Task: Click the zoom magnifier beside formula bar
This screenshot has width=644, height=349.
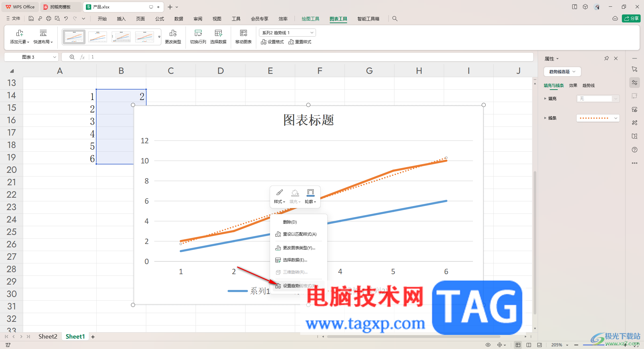Action: coord(72,57)
